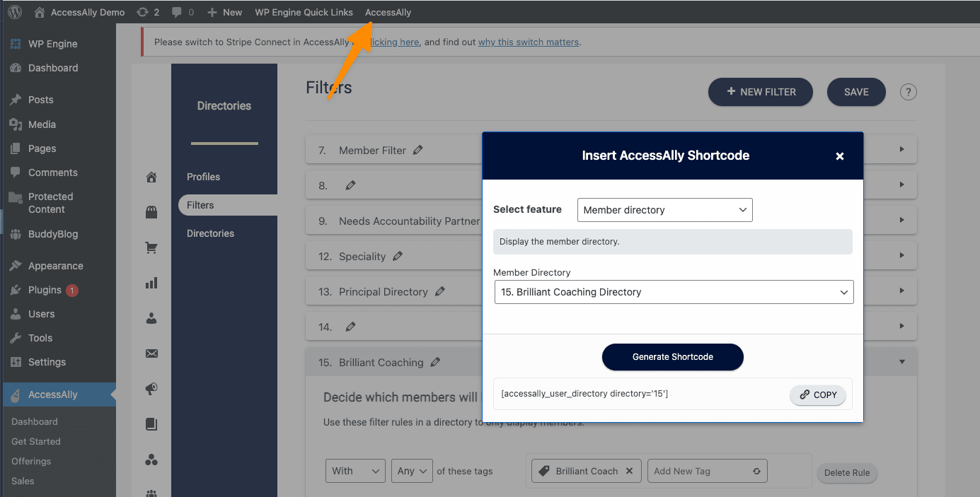Click the WordPress logo in the admin bar

click(14, 11)
